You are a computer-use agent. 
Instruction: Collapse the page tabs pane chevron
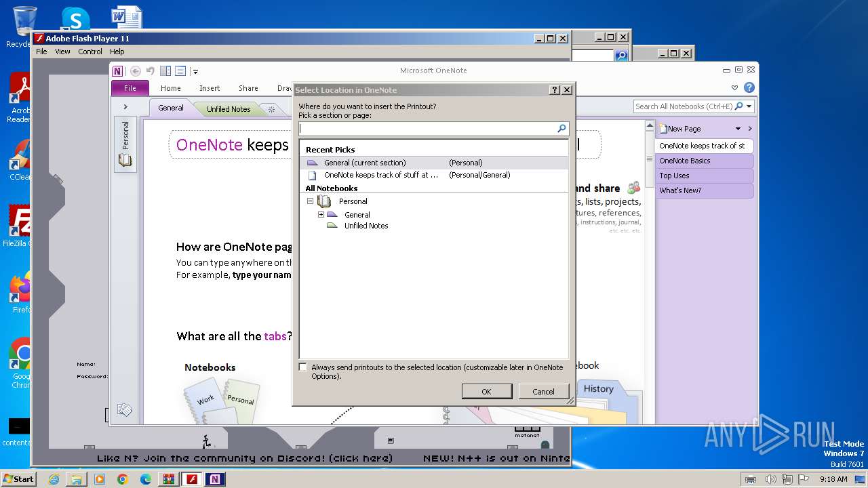pos(750,129)
